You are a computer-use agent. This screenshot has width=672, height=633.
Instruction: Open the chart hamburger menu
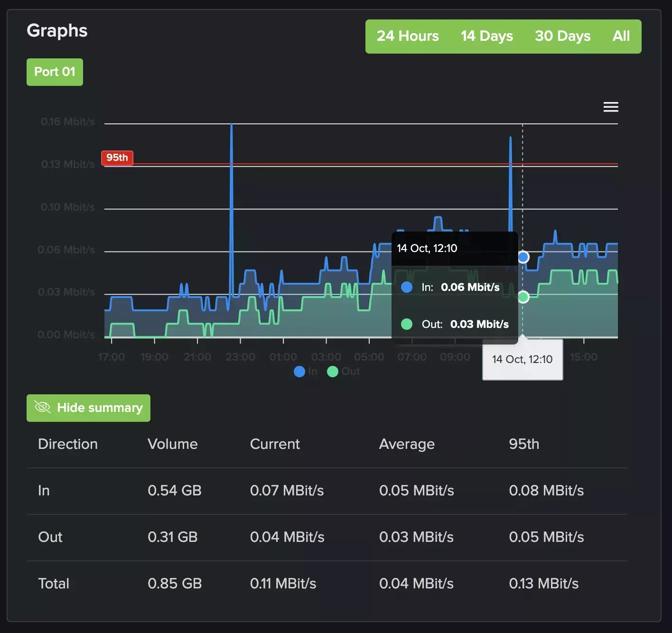click(x=611, y=107)
